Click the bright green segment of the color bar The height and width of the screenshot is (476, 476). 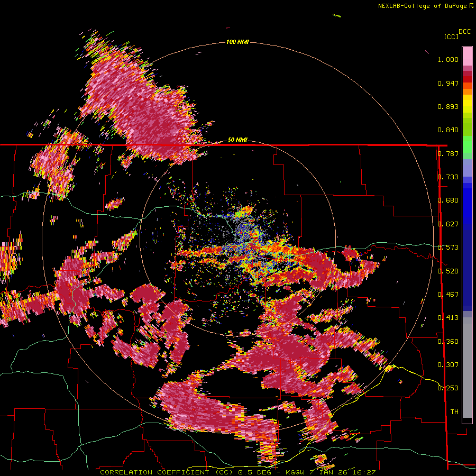coord(467,144)
